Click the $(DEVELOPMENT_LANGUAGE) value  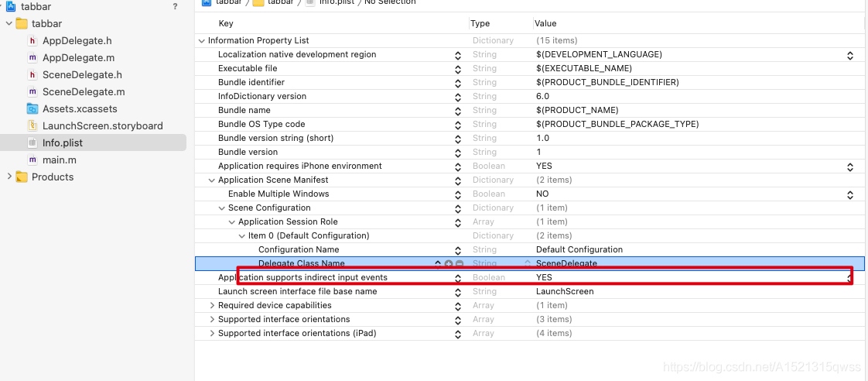pyautogui.click(x=599, y=54)
